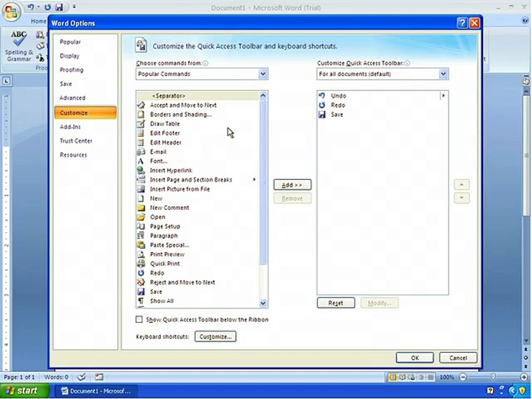Click the Office button orb
Viewport: 532px width, 399px height.
(11, 12)
